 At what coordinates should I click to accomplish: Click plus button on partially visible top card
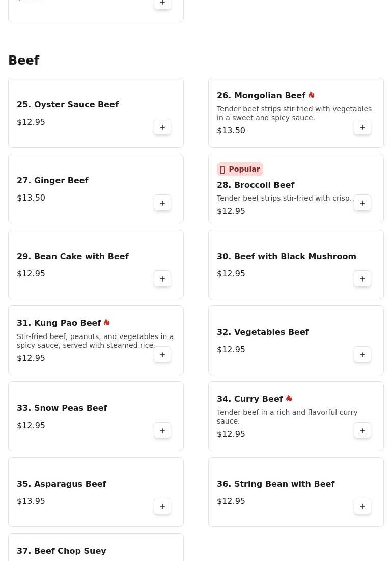coord(162,4)
